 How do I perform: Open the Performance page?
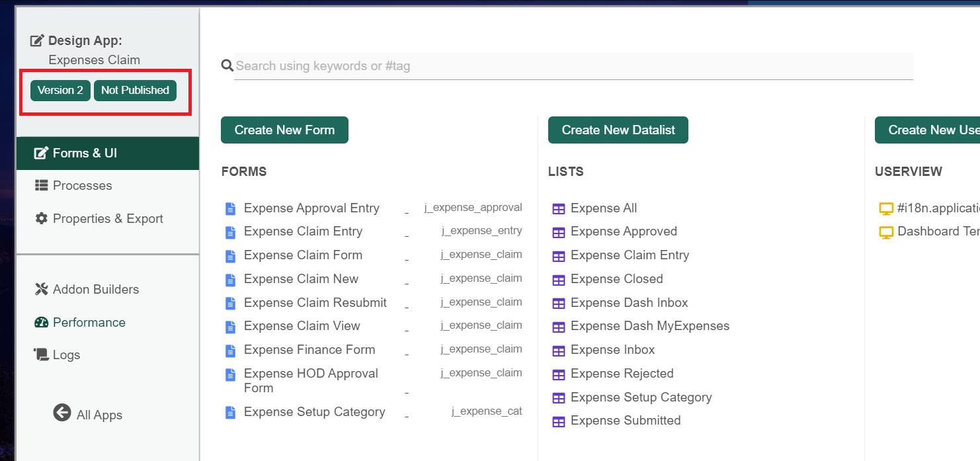(89, 323)
